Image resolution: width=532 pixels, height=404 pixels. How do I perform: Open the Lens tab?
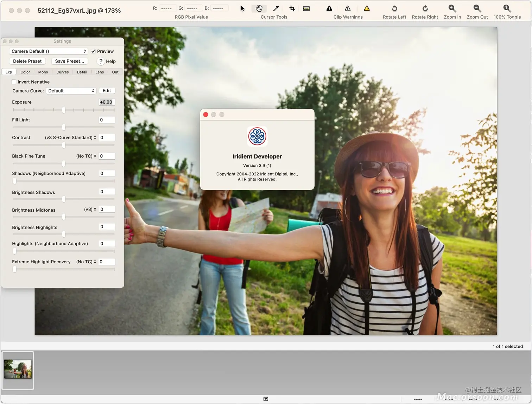100,72
